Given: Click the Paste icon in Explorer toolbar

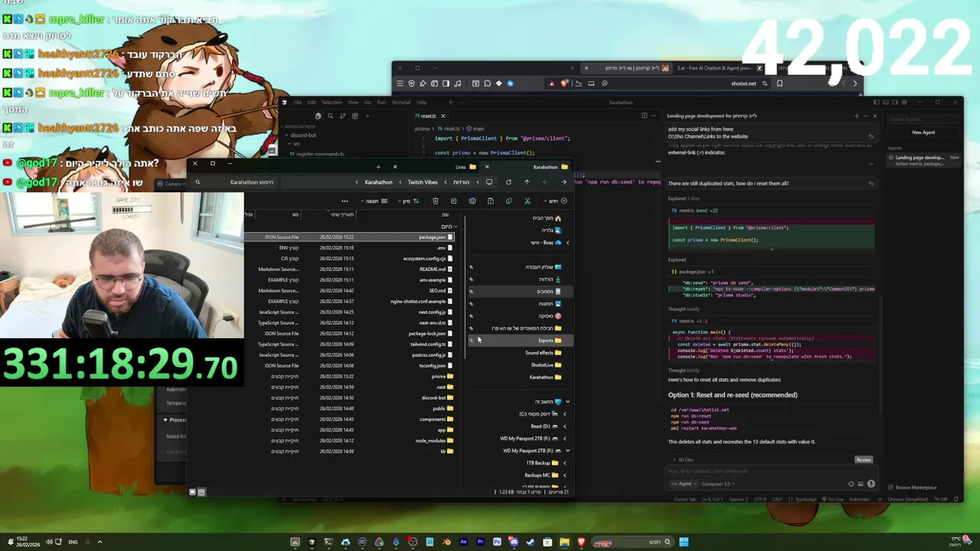Looking at the screenshot, I should (491, 201).
